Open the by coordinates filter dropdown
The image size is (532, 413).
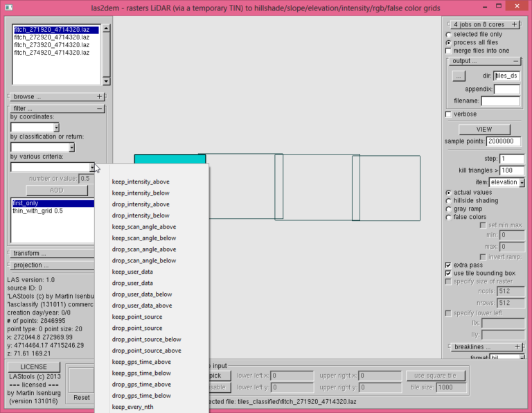point(56,128)
